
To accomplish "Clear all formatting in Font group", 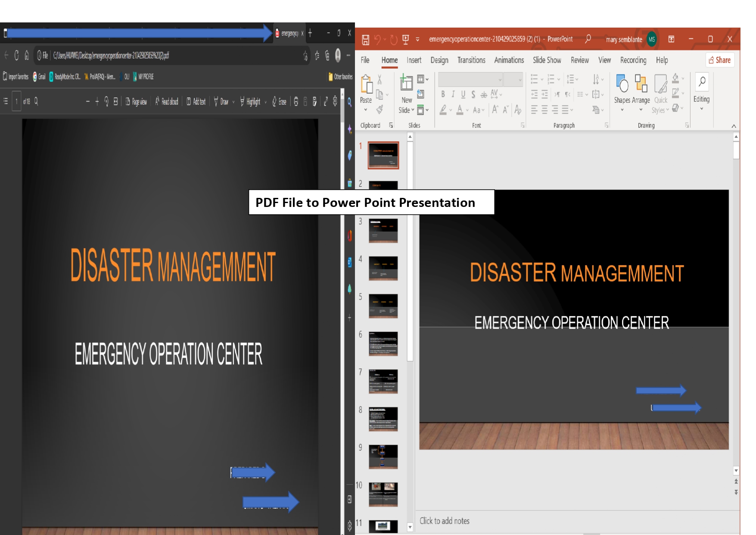I will (x=518, y=110).
